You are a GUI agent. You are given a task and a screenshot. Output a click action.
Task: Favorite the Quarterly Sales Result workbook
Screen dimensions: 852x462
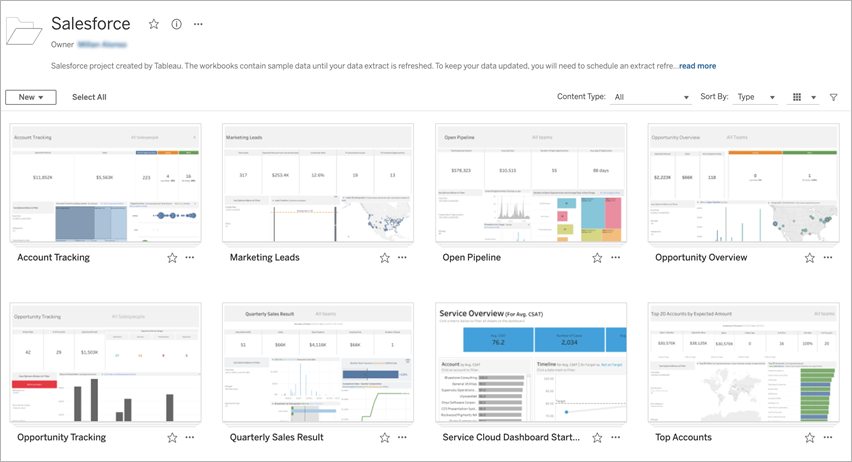385,438
